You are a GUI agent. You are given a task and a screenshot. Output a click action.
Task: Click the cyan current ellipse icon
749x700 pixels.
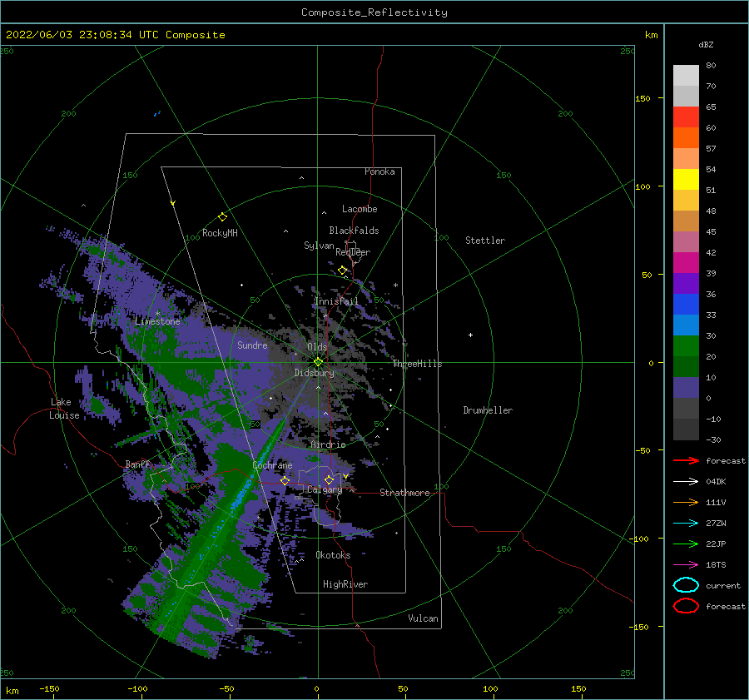[686, 585]
